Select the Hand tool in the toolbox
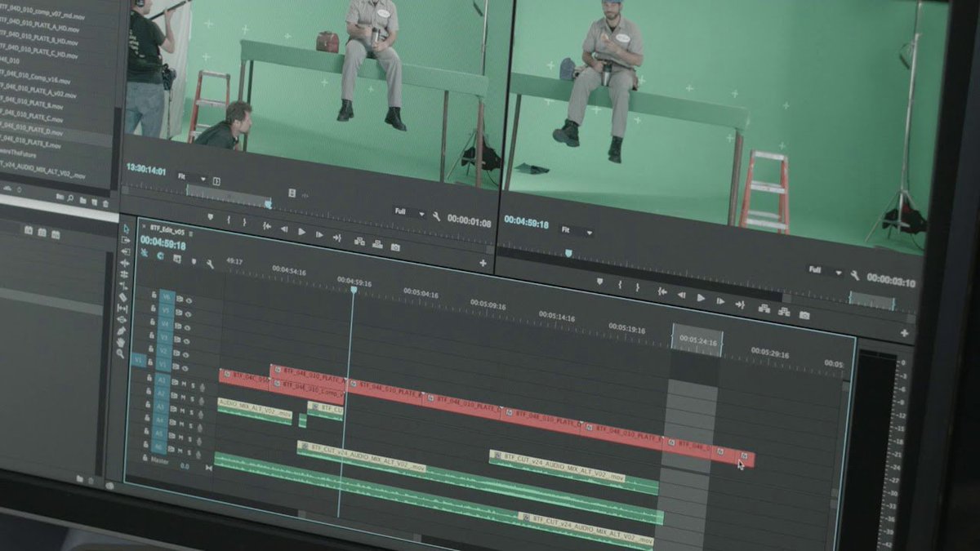The image size is (980, 551). tap(121, 343)
